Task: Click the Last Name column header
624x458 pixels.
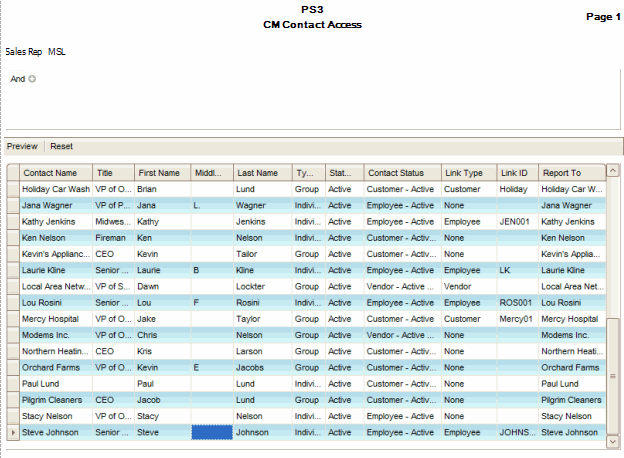Action: click(262, 172)
